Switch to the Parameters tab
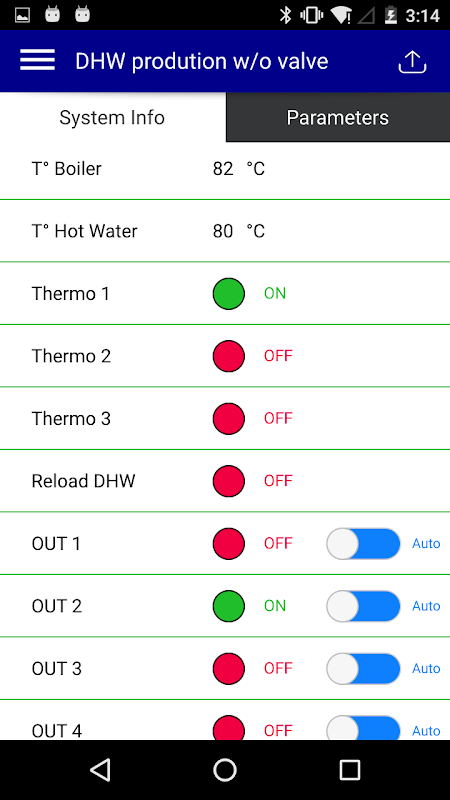The width and height of the screenshot is (450, 800). point(338,117)
